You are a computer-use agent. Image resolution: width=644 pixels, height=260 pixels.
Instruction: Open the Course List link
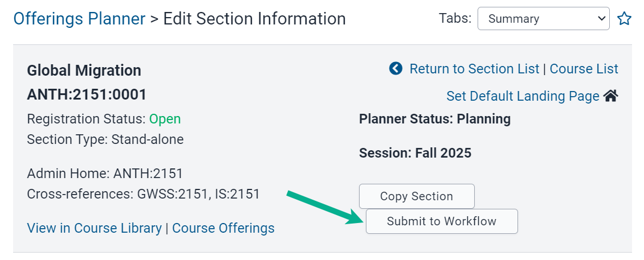(x=584, y=69)
